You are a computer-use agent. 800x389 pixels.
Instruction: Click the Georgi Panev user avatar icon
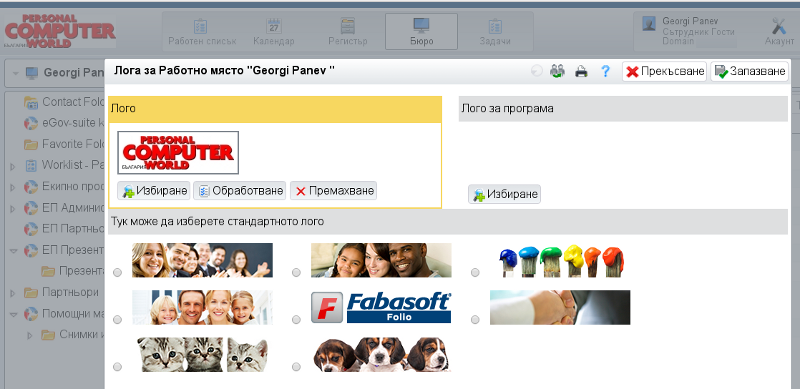pos(648,23)
